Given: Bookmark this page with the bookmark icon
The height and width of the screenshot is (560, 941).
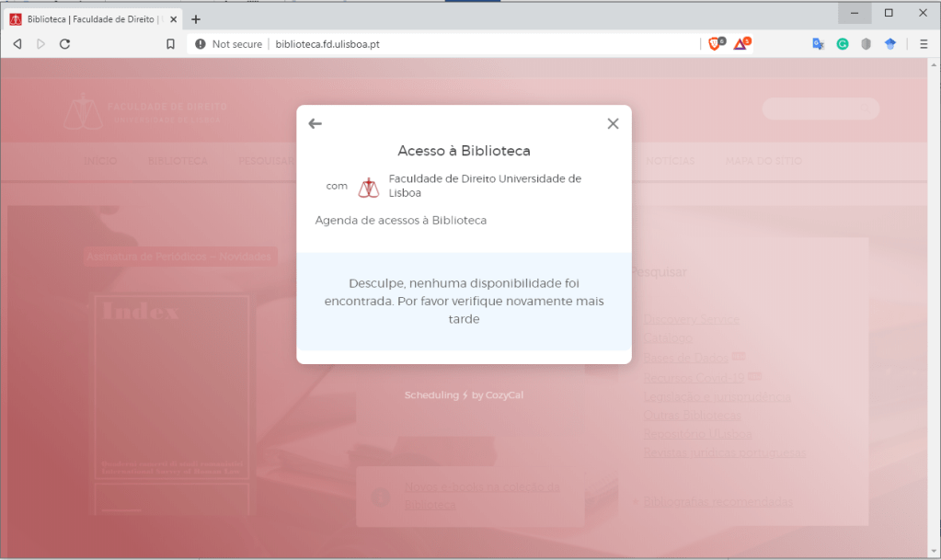Looking at the screenshot, I should pos(170,43).
